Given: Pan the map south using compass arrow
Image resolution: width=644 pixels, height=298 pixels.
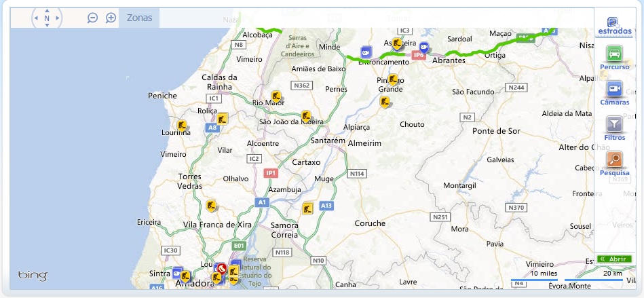Looking at the screenshot, I should click(x=47, y=25).
